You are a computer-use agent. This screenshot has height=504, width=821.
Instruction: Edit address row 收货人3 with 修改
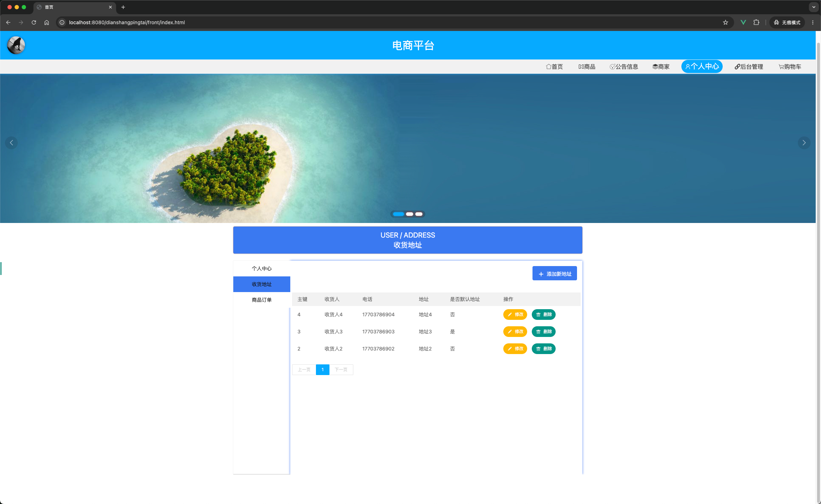tap(515, 332)
